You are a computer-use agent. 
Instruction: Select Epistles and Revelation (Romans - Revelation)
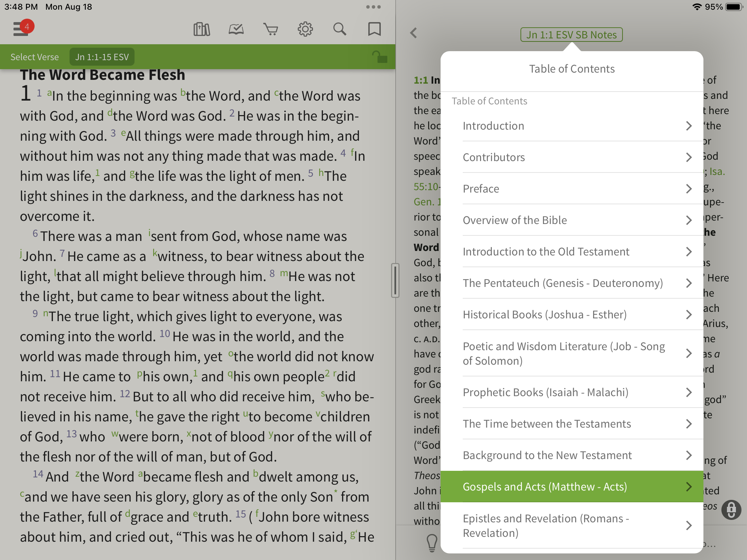[572, 525]
